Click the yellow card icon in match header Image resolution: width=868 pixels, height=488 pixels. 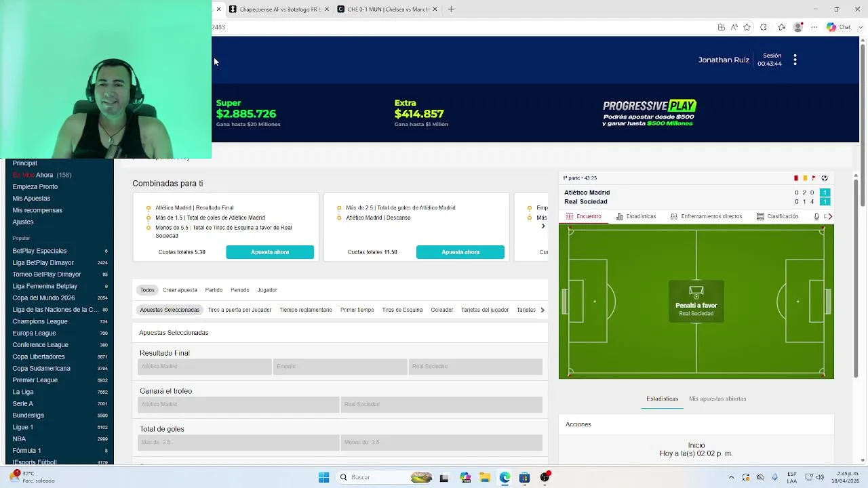point(805,178)
